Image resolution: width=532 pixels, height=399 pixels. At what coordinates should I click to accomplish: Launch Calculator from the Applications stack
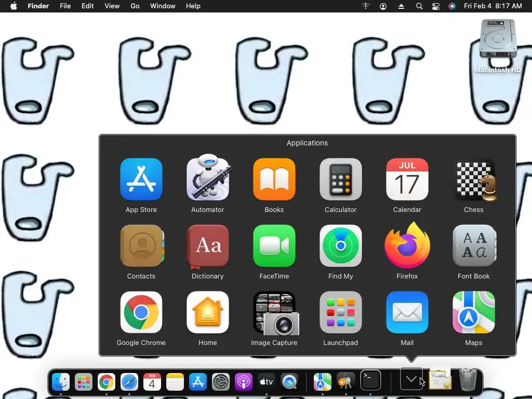coord(341,179)
